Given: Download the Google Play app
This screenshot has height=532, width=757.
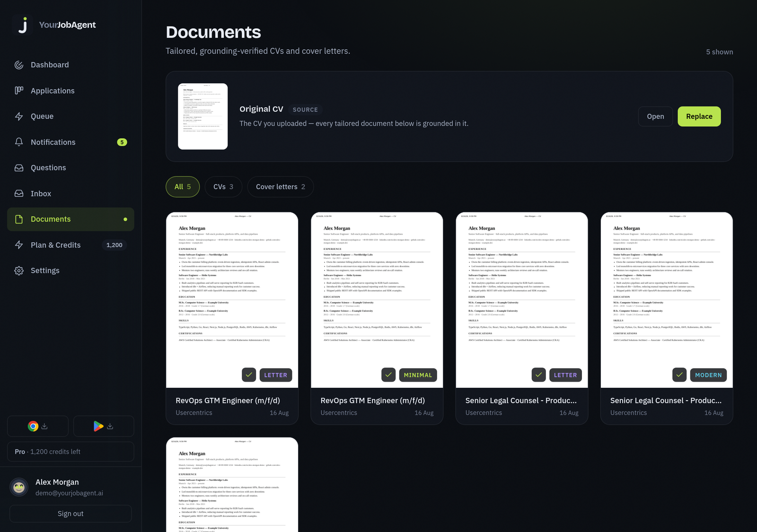Looking at the screenshot, I should pos(104,426).
